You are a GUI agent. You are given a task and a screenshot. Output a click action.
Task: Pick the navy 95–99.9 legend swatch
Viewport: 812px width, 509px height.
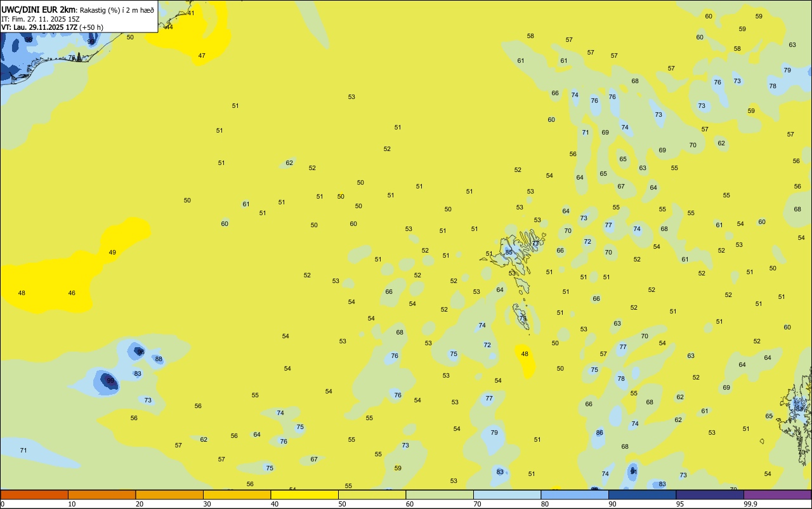(x=710, y=494)
